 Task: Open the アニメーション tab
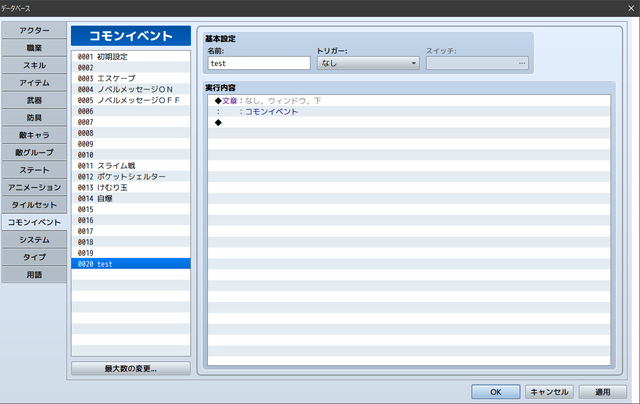click(x=34, y=188)
